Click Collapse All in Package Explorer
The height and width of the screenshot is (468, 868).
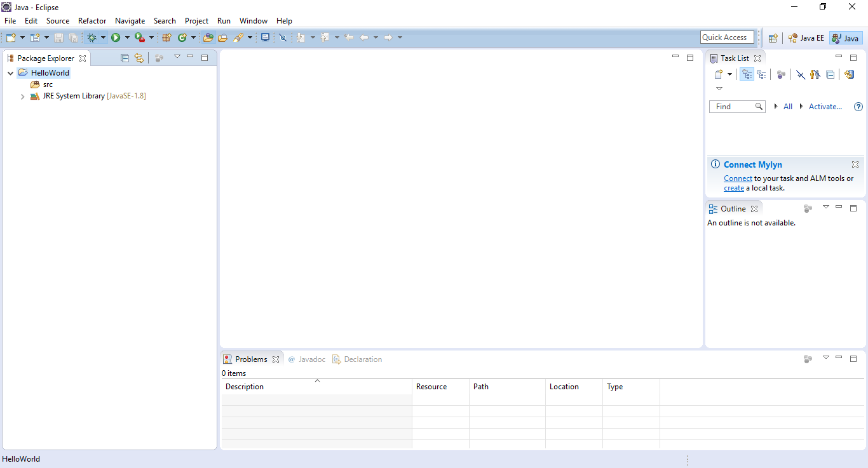tap(125, 58)
